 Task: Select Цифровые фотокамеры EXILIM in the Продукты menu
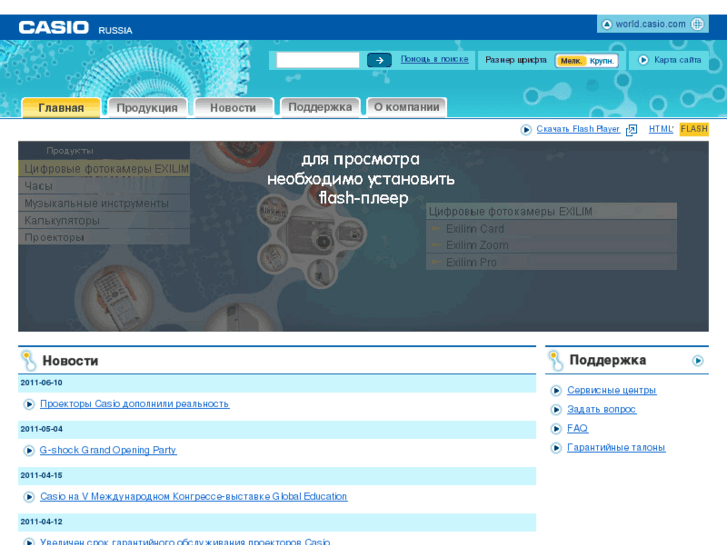pos(104,168)
